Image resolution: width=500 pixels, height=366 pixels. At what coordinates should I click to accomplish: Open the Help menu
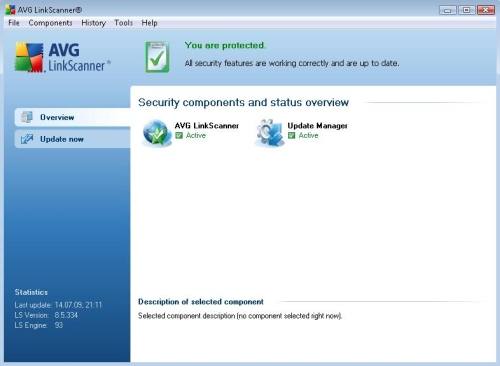(x=149, y=23)
